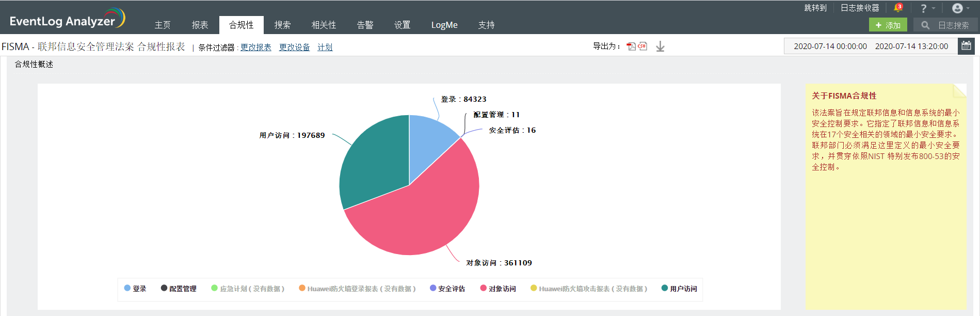The image size is (980, 316).
Task: Open the 设置 settings tab
Action: pos(402,25)
